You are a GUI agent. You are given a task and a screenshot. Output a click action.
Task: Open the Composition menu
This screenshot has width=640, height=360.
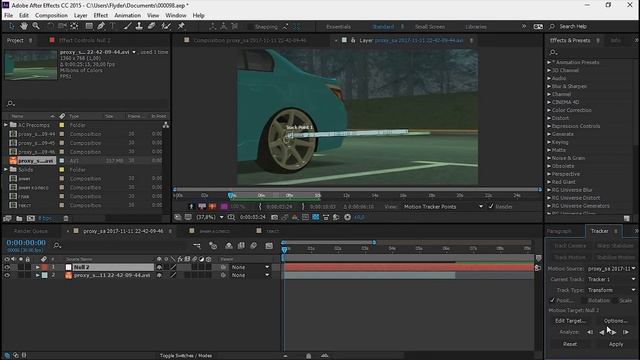pos(51,16)
